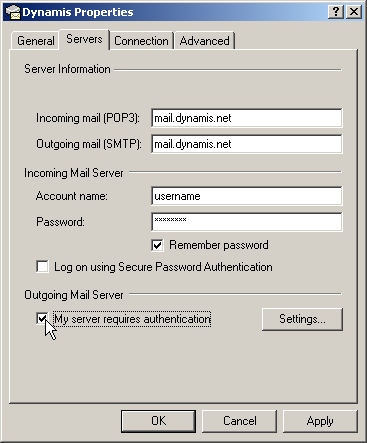367x443 pixels.
Task: Enable Log on using Secure Password Authentication
Action: pos(42,267)
